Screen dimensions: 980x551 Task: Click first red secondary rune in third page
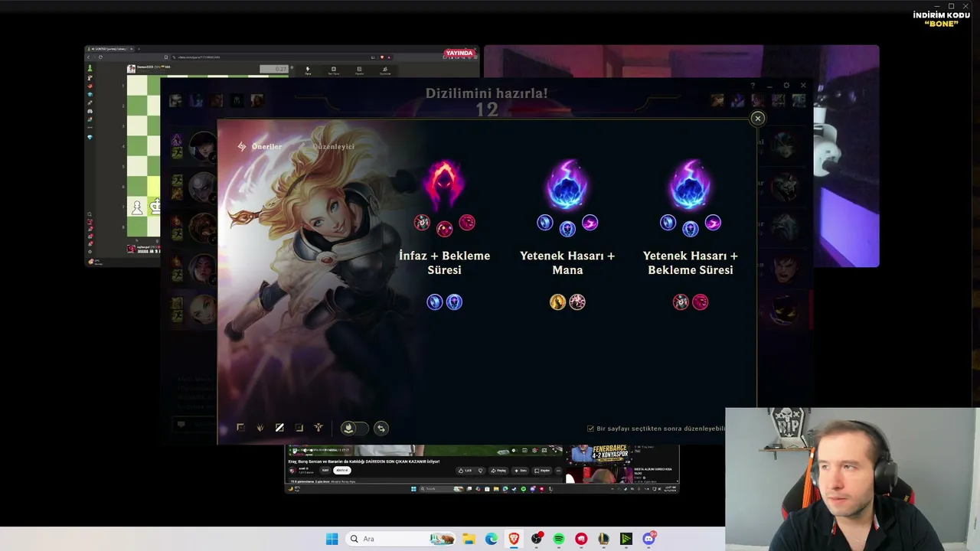click(x=681, y=302)
